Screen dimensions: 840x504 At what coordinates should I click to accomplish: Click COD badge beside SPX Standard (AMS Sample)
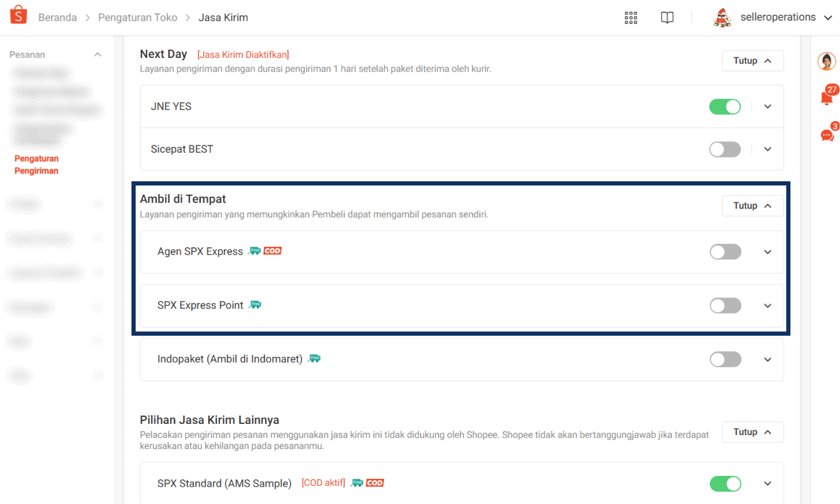pyautogui.click(x=375, y=483)
